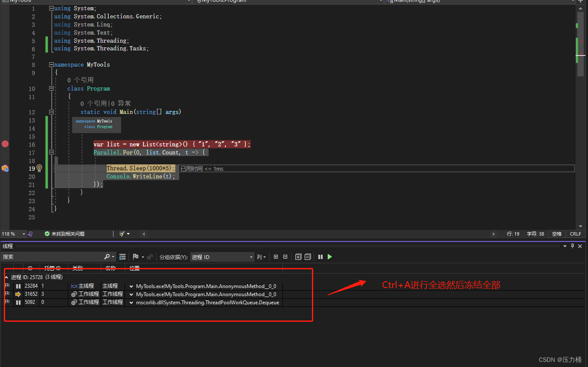Expand call stack for thread 5092 location
The width and height of the screenshot is (588, 367).
click(131, 303)
